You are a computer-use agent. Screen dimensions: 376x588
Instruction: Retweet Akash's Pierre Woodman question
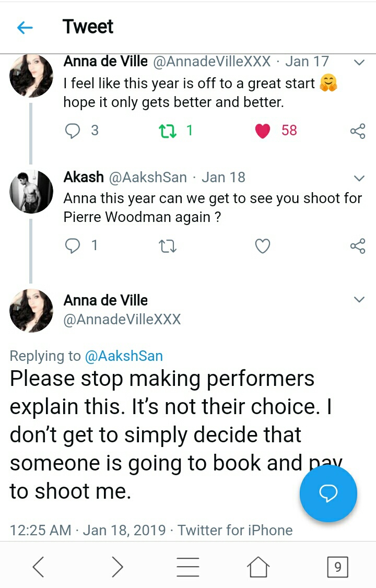[168, 246]
